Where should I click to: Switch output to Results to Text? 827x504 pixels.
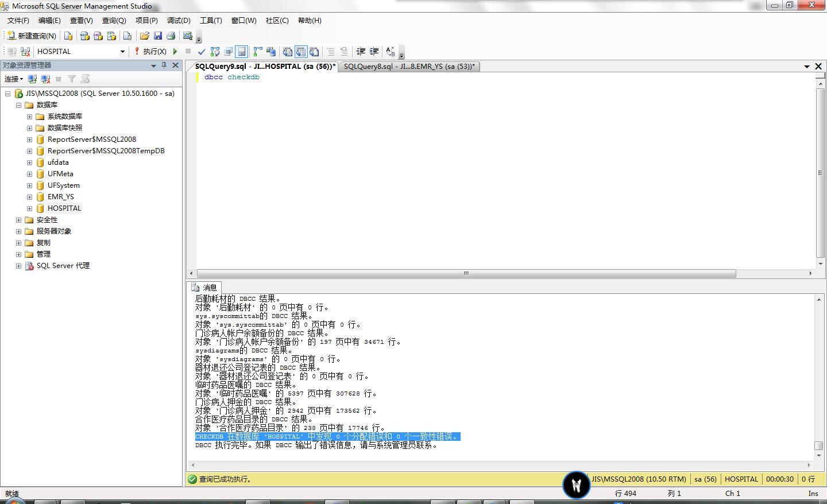(288, 52)
